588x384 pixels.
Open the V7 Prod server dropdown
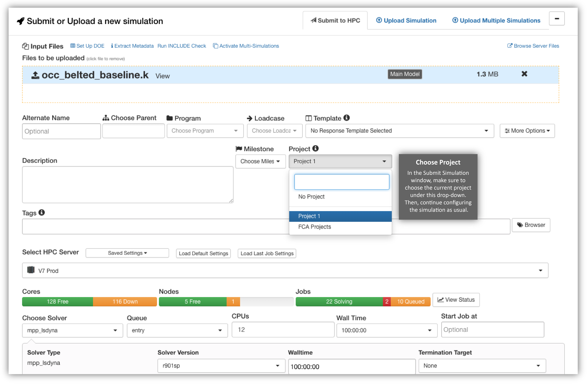pyautogui.click(x=285, y=270)
